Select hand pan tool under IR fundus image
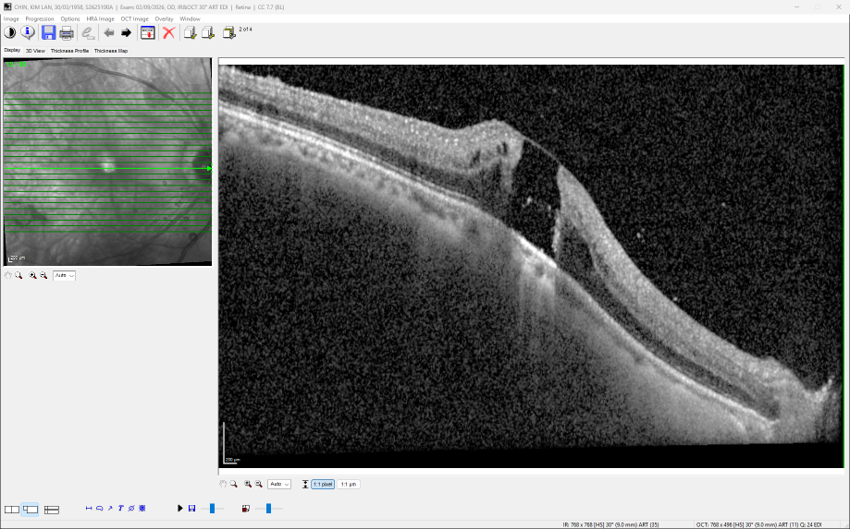850x529 pixels. point(8,275)
